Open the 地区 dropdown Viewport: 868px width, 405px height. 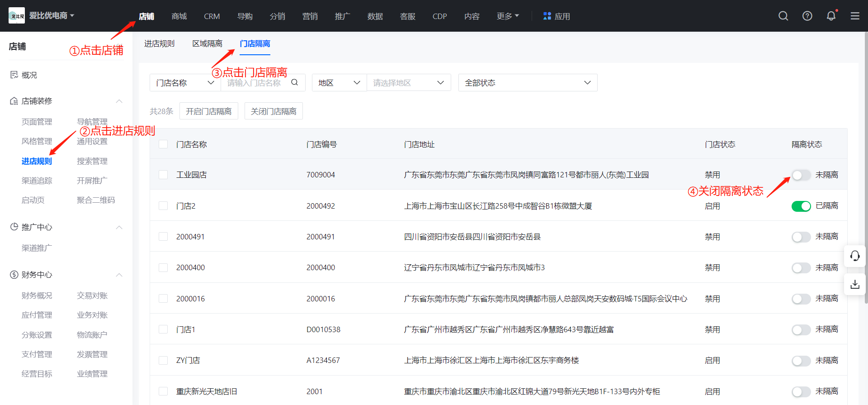coord(339,83)
